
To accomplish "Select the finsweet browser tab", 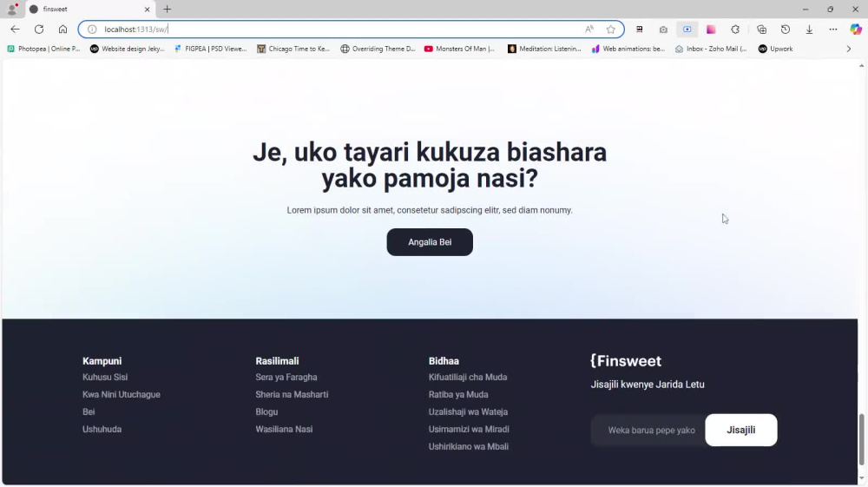I will click(90, 10).
